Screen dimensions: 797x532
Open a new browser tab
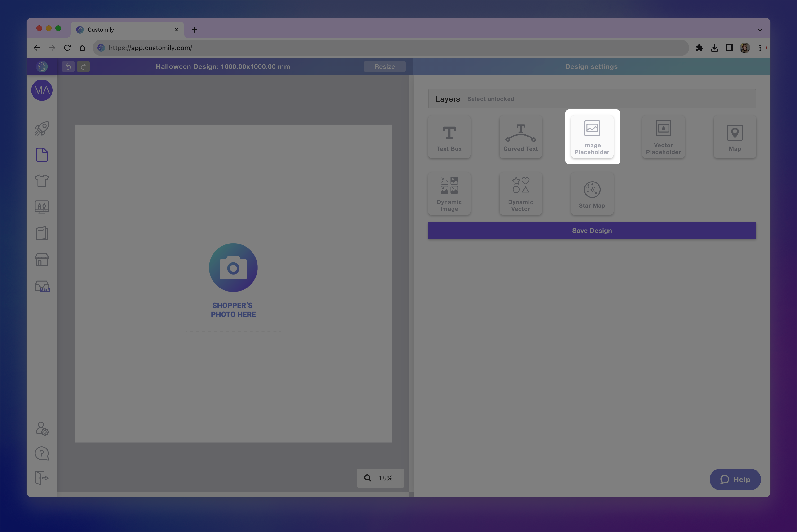(x=194, y=30)
